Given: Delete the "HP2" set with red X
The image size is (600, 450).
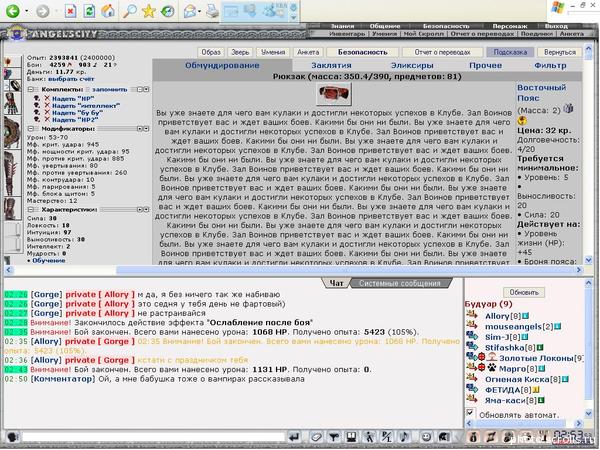Looking at the screenshot, I should [47, 119].
